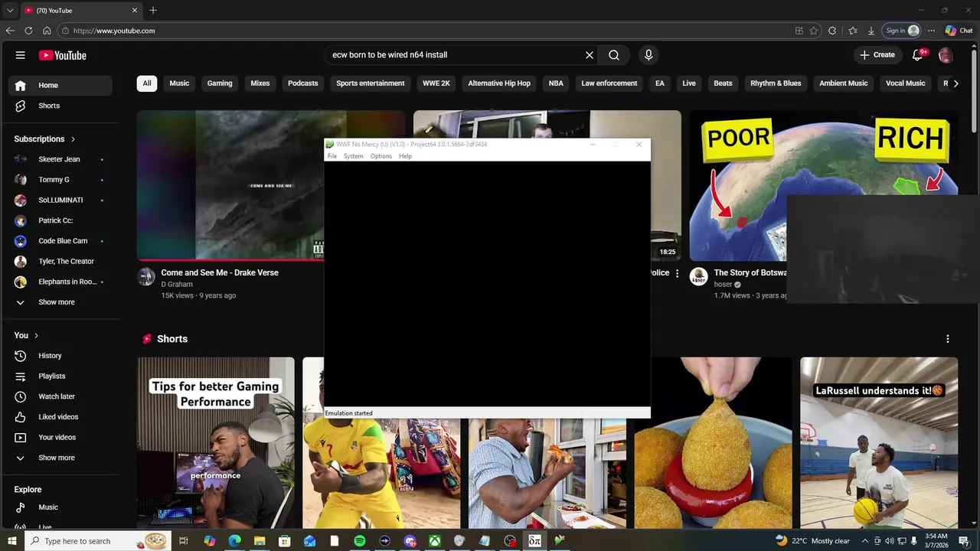Add this page to favorites star
The height and width of the screenshot is (551, 980).
coord(813,31)
